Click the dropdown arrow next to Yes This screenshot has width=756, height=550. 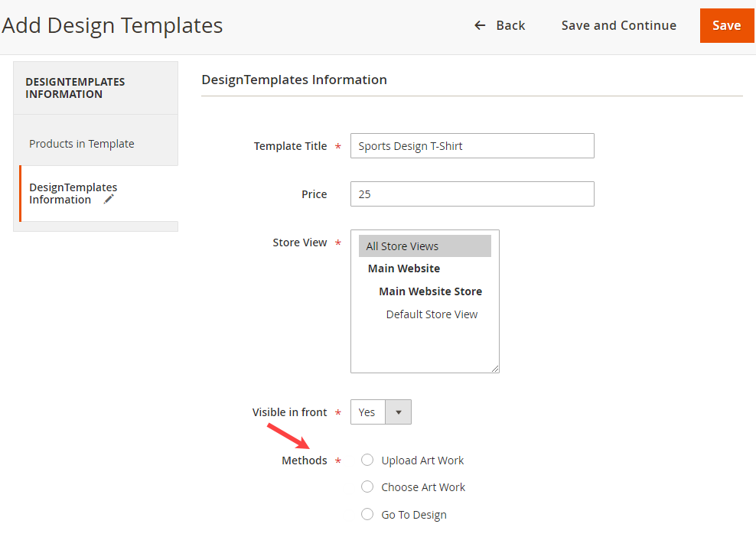pos(398,412)
